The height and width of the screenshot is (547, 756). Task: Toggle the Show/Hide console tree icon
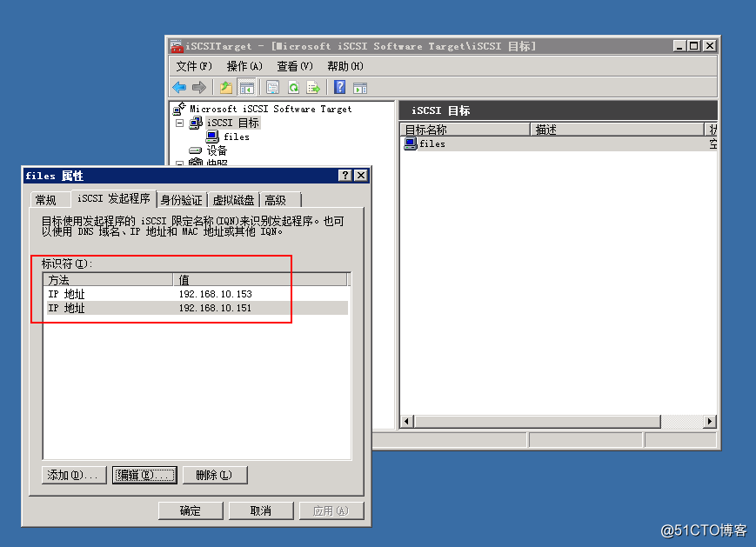[247, 88]
